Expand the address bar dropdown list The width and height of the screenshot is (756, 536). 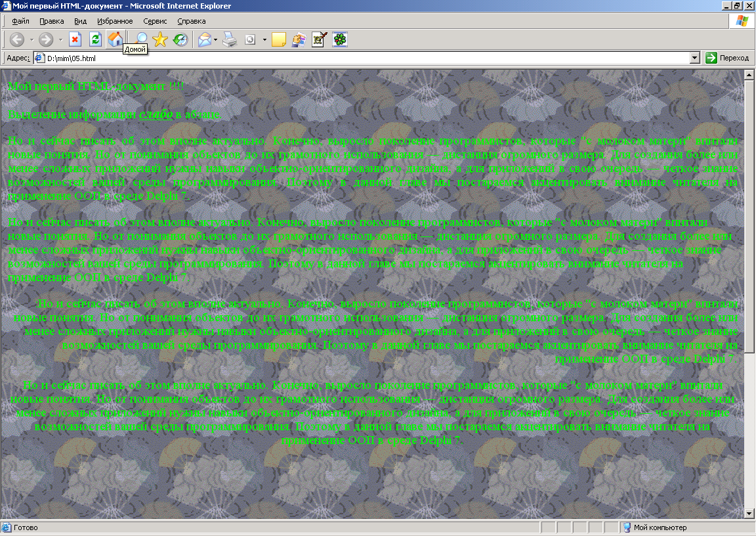tap(694, 58)
